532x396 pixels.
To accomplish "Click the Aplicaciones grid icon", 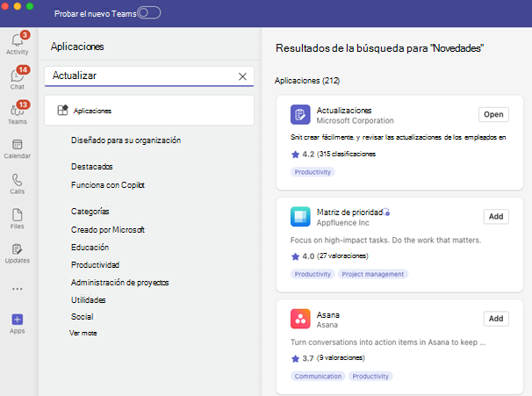I will pyautogui.click(x=62, y=110).
